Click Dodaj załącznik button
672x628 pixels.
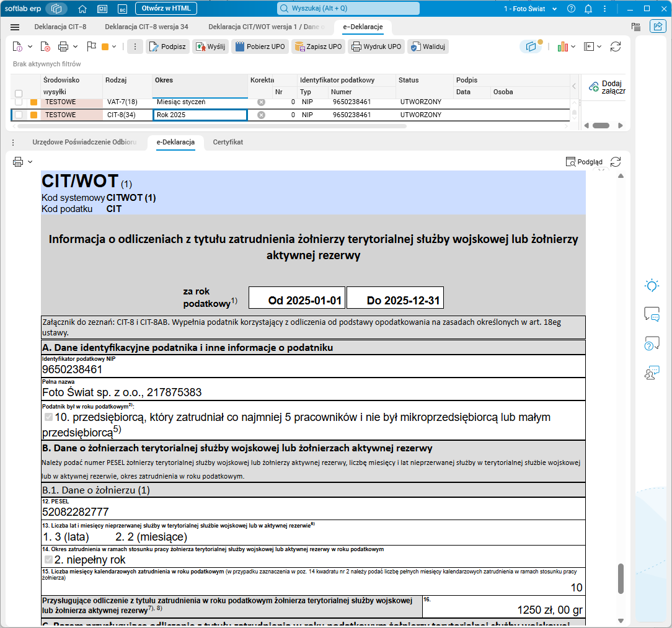tap(607, 87)
